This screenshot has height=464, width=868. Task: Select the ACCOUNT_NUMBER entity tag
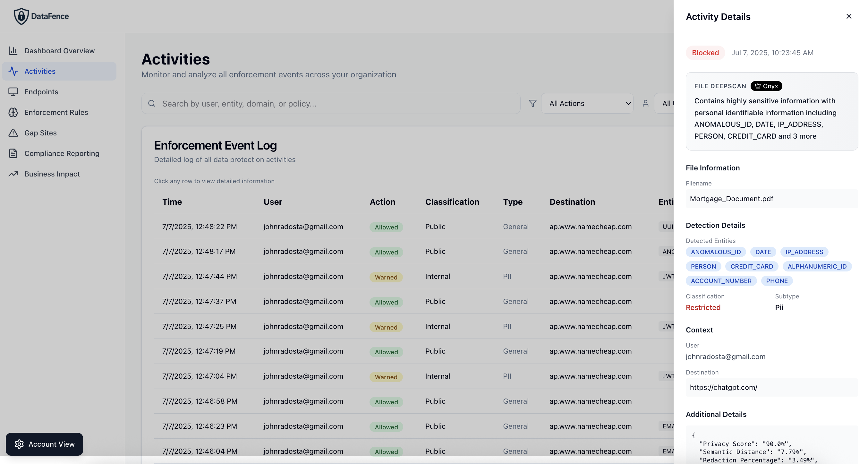[721, 281]
